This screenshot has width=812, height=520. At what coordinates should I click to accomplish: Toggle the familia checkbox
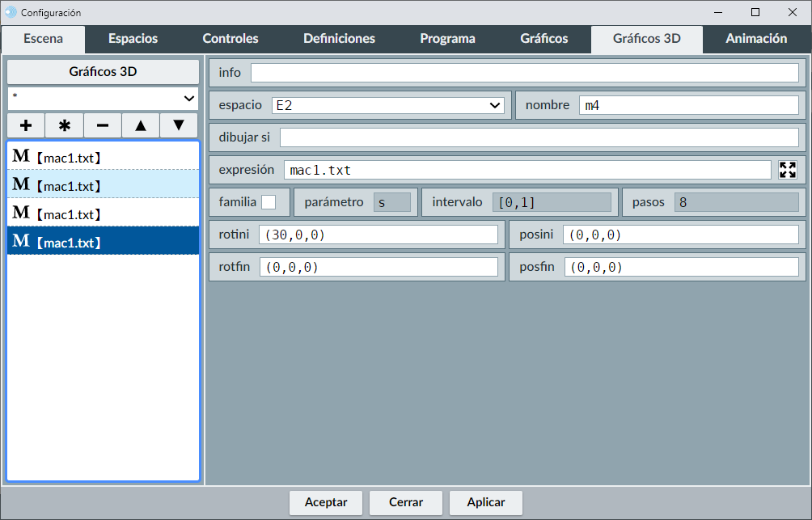click(268, 202)
